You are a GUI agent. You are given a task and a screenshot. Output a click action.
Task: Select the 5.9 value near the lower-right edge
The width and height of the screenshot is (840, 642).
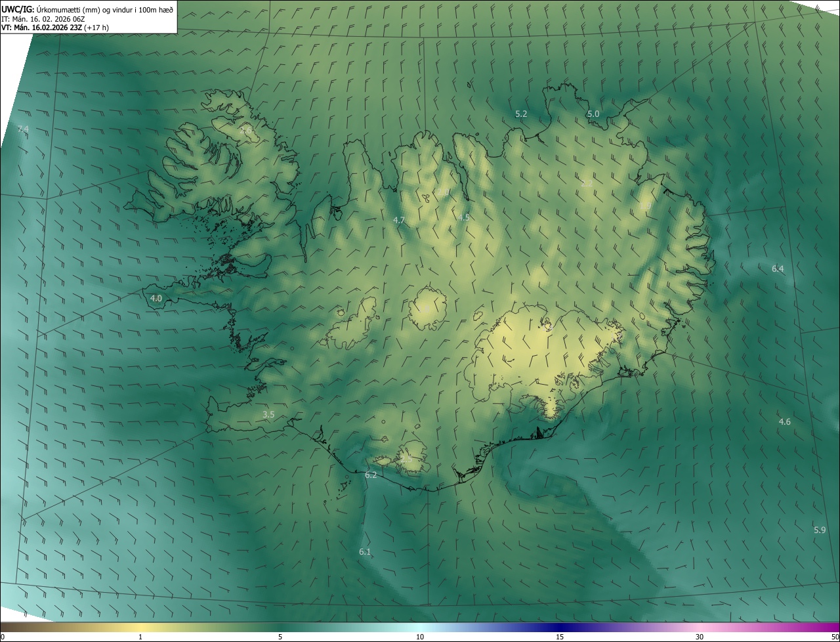(820, 530)
